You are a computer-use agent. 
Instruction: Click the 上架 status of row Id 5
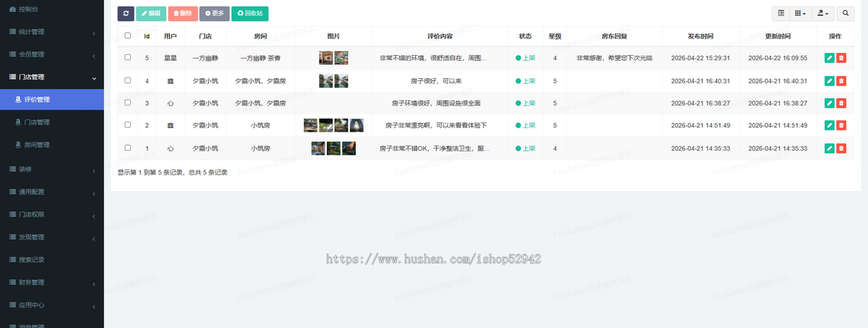tap(525, 58)
